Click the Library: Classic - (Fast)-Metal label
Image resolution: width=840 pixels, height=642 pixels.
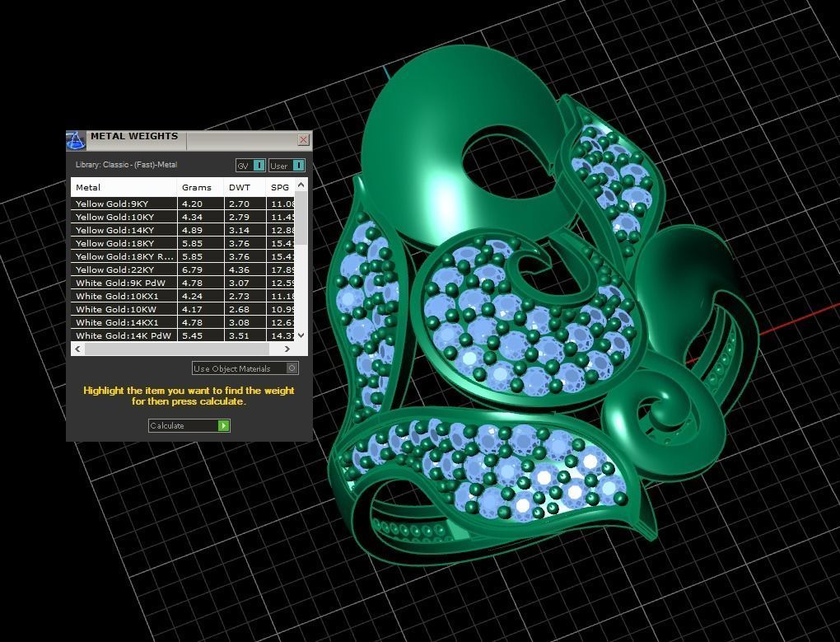pyautogui.click(x=127, y=165)
